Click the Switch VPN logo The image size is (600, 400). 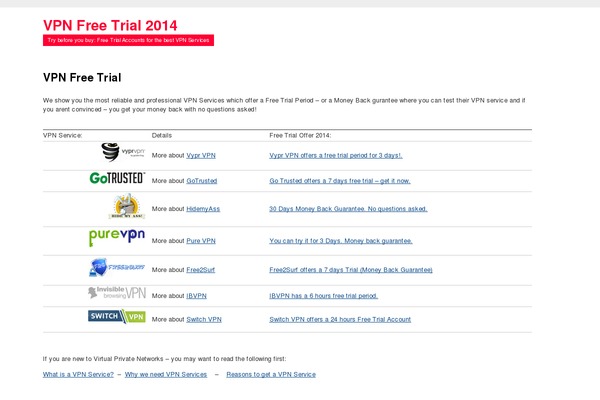(117, 316)
